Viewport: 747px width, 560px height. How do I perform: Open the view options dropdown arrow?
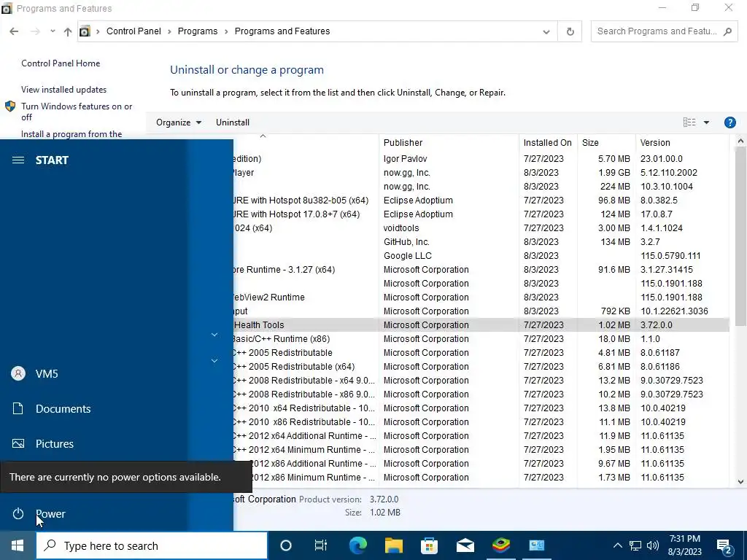pos(706,122)
